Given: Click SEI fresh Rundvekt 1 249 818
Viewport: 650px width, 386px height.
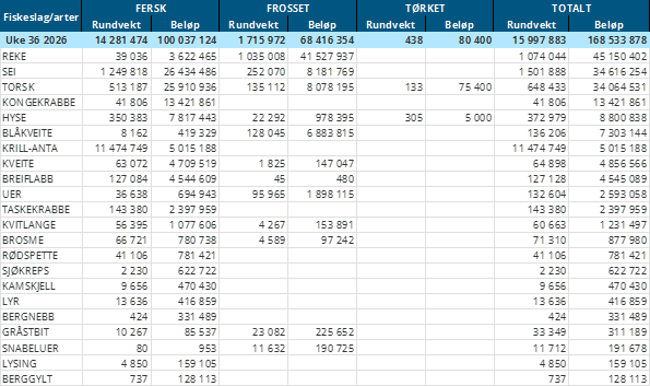Looking at the screenshot, I should point(124,71).
